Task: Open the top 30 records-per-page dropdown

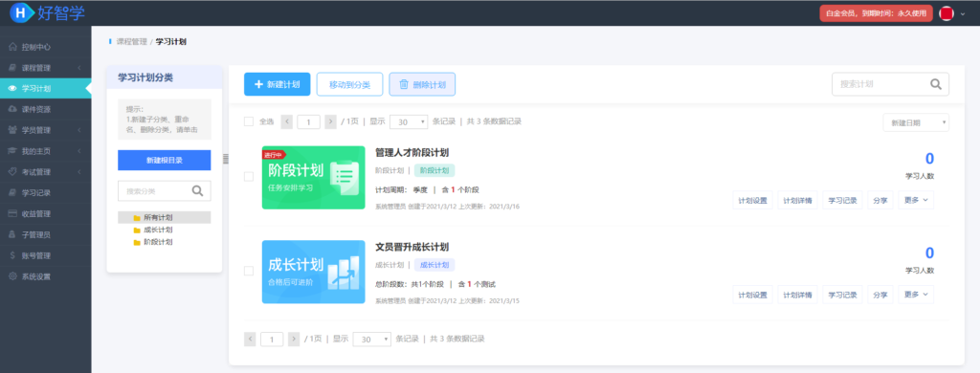Action: point(409,121)
